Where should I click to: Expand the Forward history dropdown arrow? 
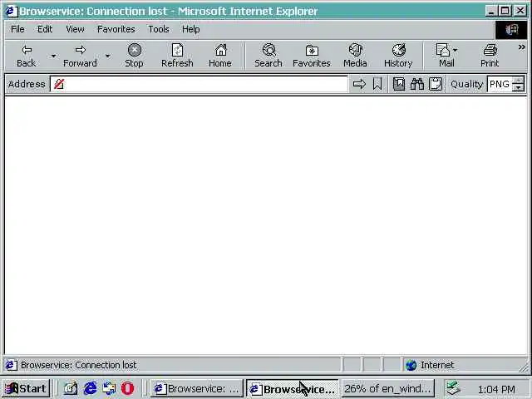(x=107, y=56)
